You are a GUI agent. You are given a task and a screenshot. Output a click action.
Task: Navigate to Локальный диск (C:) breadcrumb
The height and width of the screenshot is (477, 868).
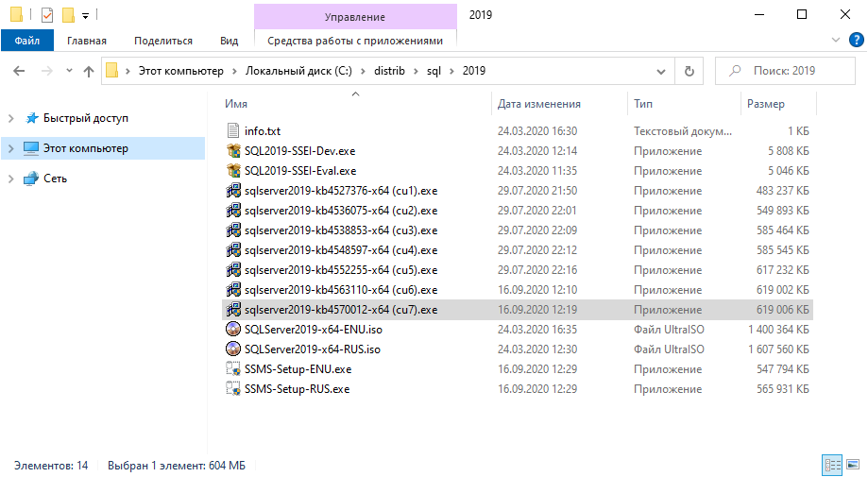point(298,71)
